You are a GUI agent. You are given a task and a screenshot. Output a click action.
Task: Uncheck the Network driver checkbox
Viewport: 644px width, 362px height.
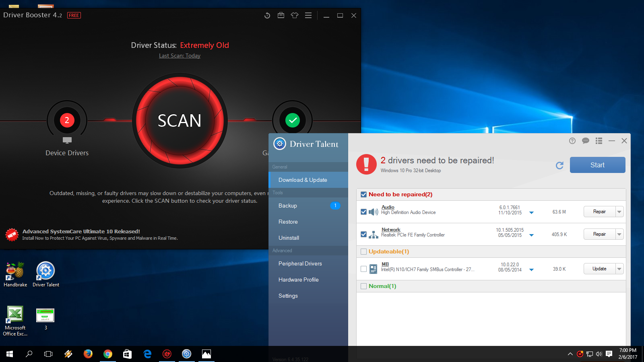coord(363,234)
